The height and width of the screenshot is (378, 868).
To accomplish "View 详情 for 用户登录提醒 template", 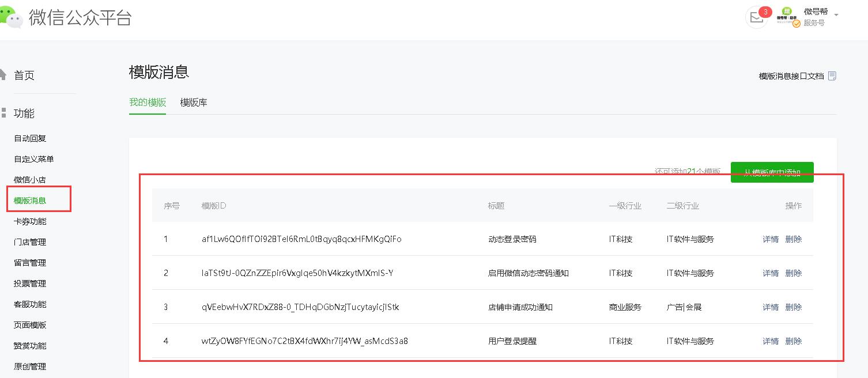I will click(771, 341).
